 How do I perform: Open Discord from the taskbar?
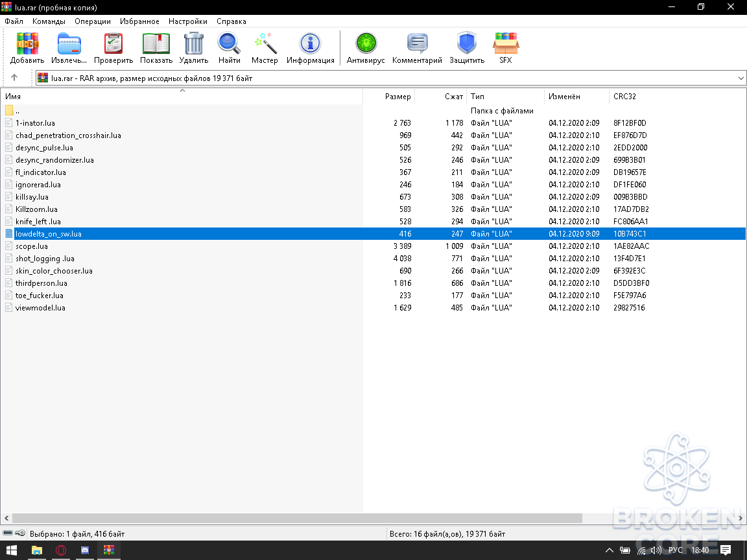point(85,550)
